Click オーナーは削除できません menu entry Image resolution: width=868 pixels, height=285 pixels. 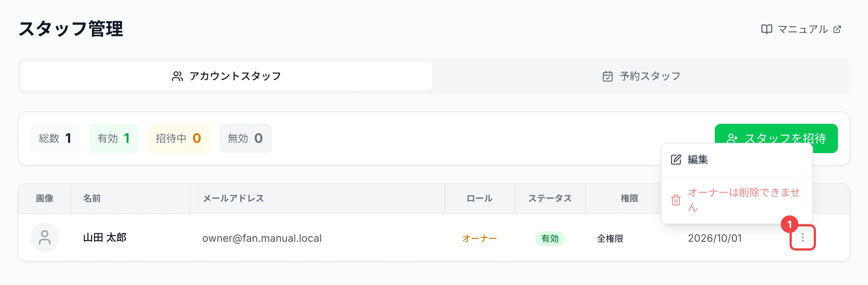tap(737, 200)
